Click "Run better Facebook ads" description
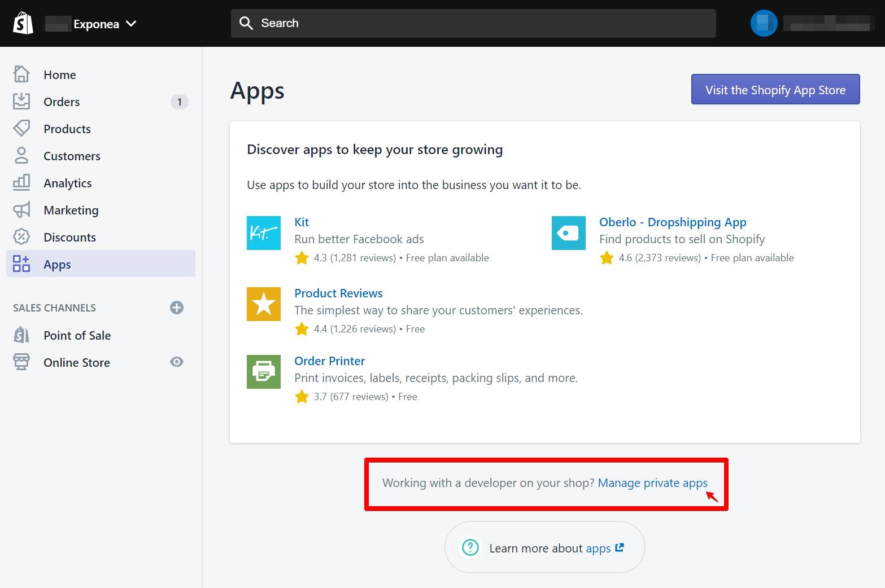885x588 pixels. [x=359, y=239]
